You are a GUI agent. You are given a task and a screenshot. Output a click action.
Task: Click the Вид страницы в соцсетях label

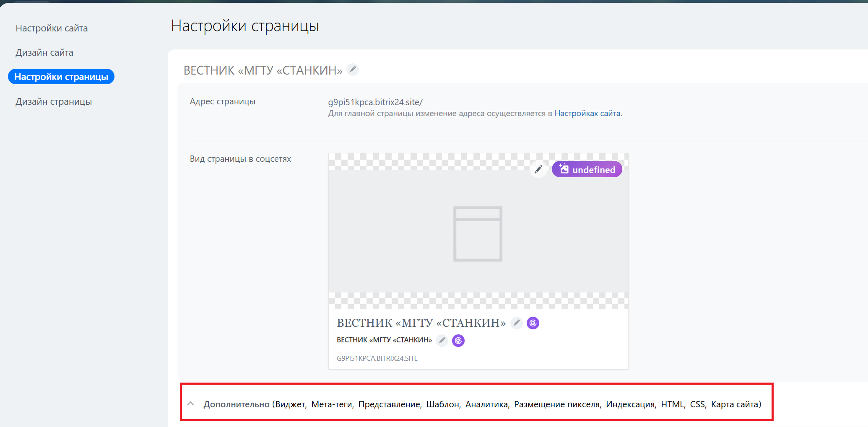pos(240,159)
